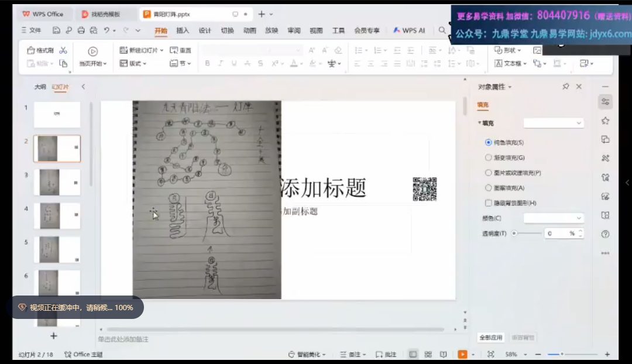Switch to the 大纲 outline tab

(40, 87)
